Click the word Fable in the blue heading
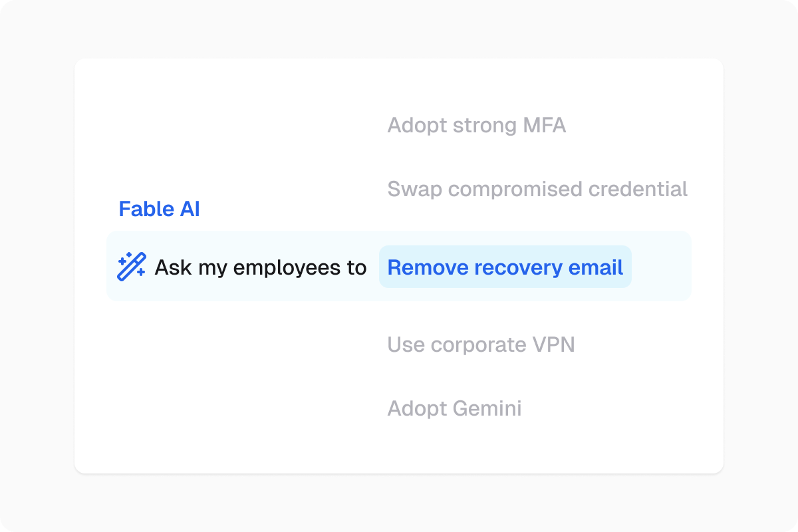 pos(146,209)
